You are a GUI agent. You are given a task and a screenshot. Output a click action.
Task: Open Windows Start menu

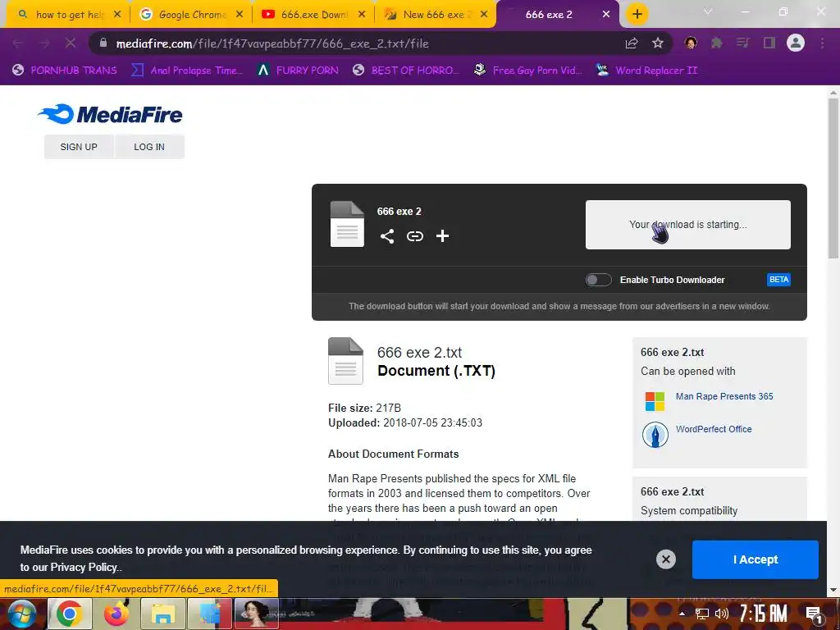(x=21, y=614)
